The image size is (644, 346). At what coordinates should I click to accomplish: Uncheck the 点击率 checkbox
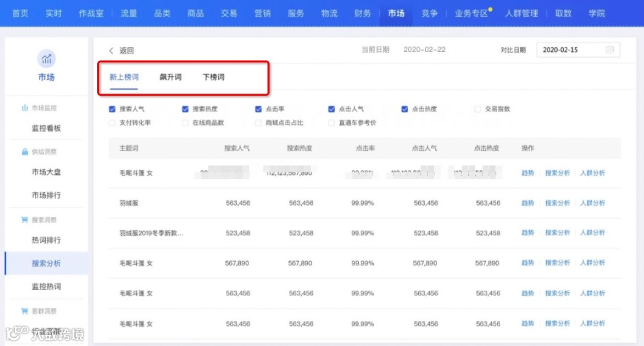point(258,109)
